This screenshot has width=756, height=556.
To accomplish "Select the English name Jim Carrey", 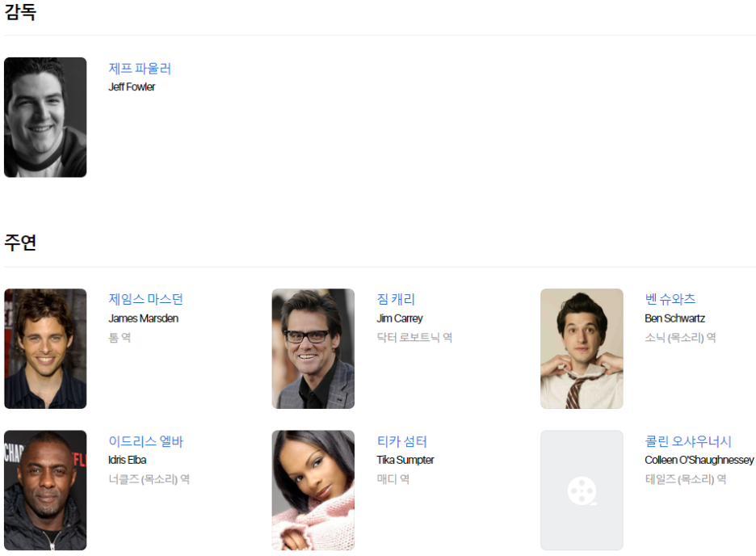I will click(x=400, y=318).
